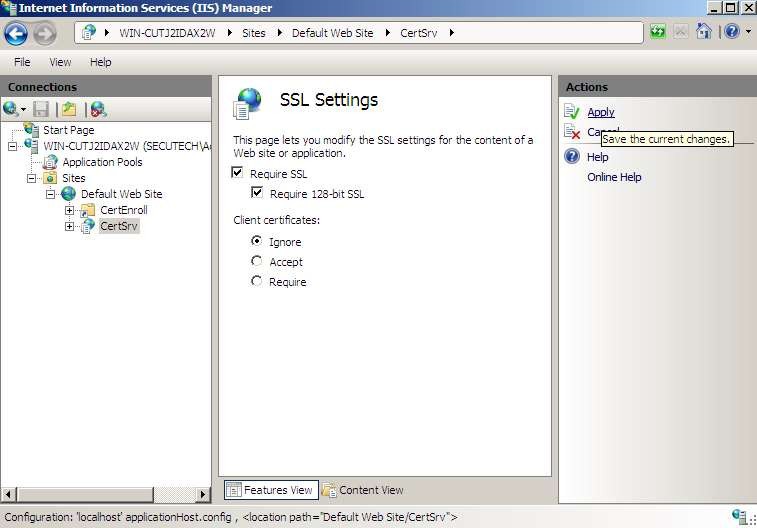Screen dimensions: 757x528
Task: Click the server icon in address bar
Action: (x=88, y=32)
